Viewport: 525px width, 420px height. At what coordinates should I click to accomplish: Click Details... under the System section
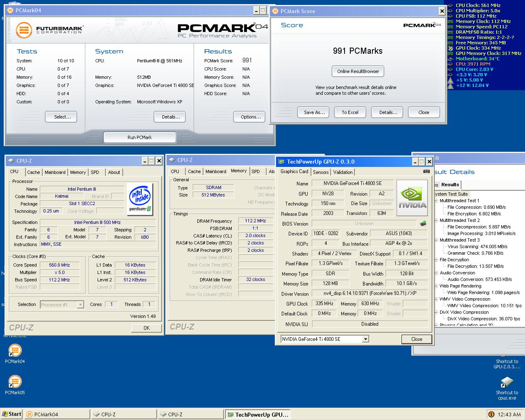coord(171,117)
